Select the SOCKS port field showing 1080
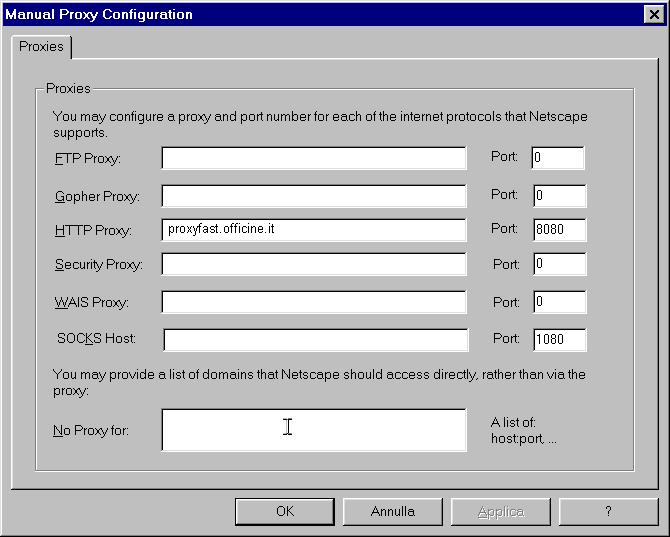 click(x=558, y=340)
